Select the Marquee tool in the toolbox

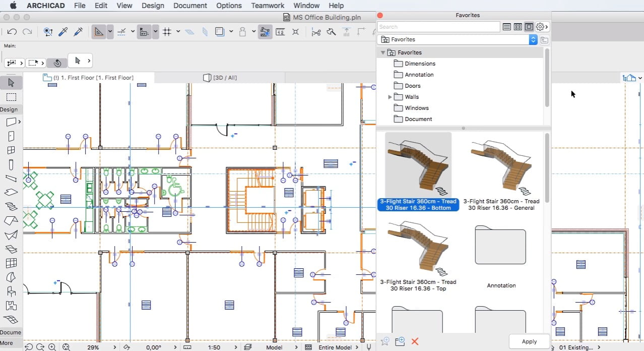(x=11, y=97)
